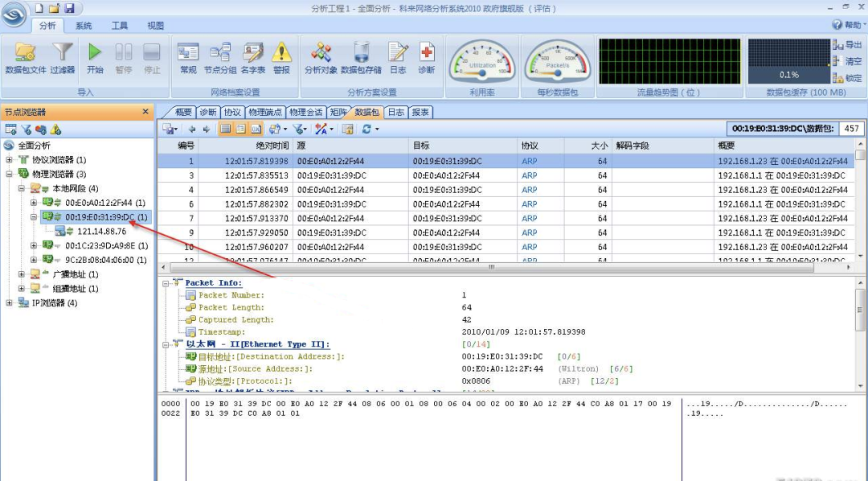
Task: Expand the 协议浏览器 (1) node
Action: (9, 159)
